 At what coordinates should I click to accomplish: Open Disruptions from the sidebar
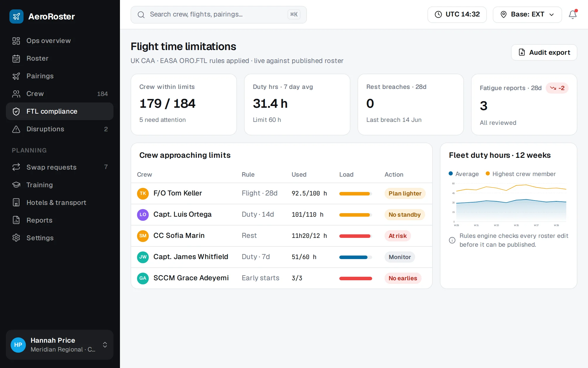click(x=60, y=129)
